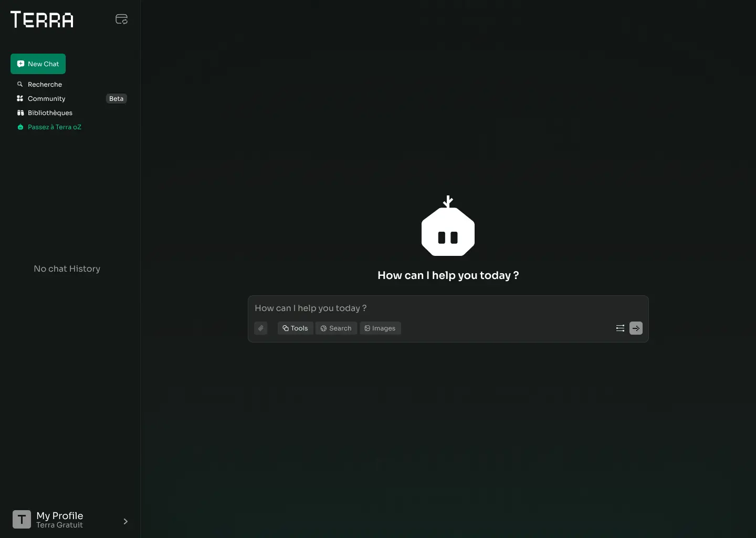Click the magnifier icon next to Recherche

click(x=20, y=85)
